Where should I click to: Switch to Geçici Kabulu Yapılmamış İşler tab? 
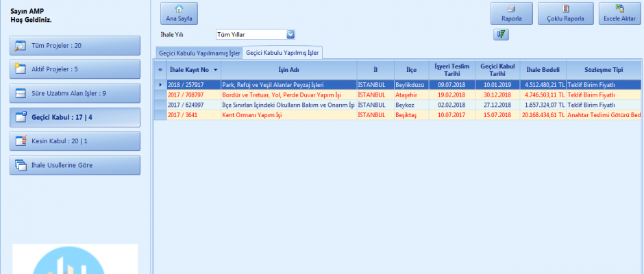tap(199, 53)
